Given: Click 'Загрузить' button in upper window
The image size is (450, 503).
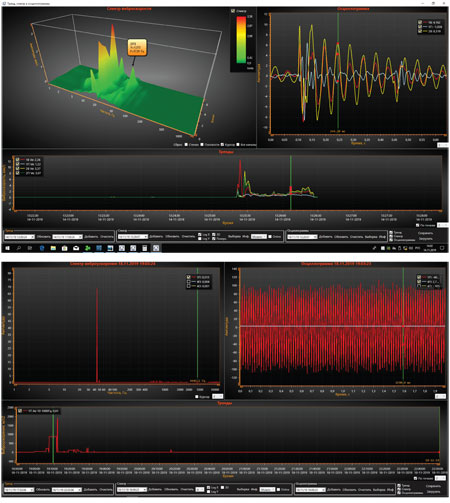Looking at the screenshot, I should tap(425, 239).
